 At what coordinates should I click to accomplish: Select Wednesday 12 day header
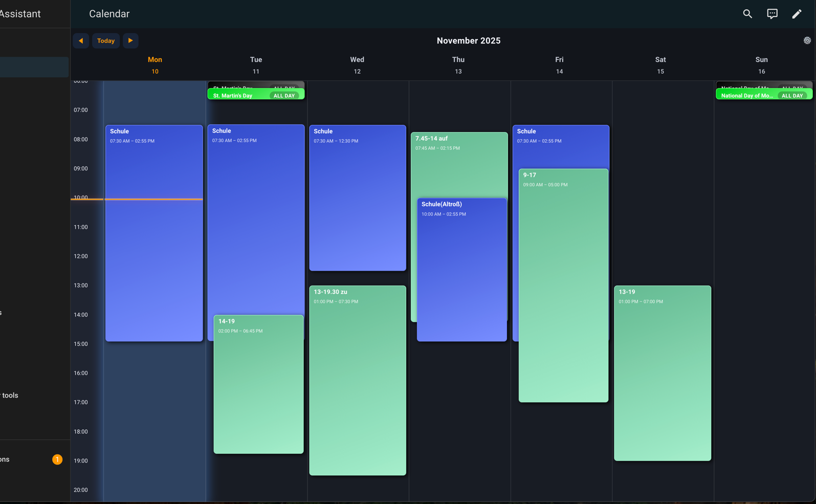357,65
